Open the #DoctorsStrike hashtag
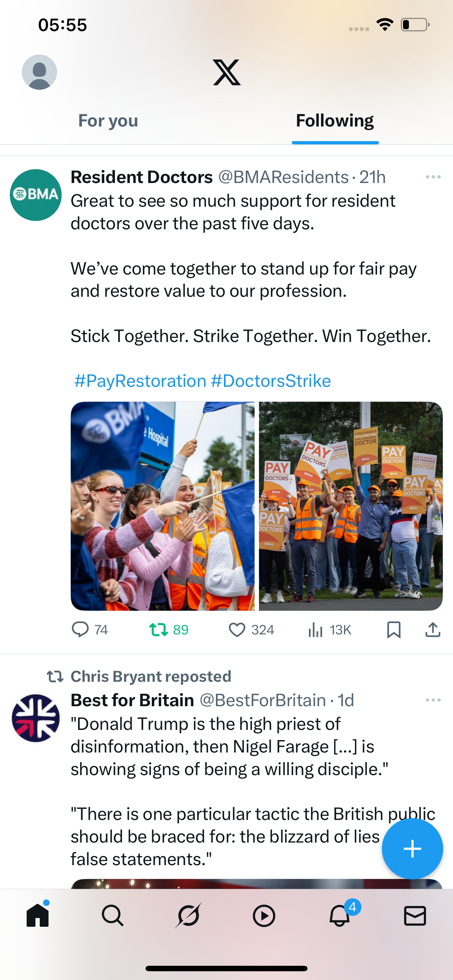The height and width of the screenshot is (980, 453). tap(271, 381)
